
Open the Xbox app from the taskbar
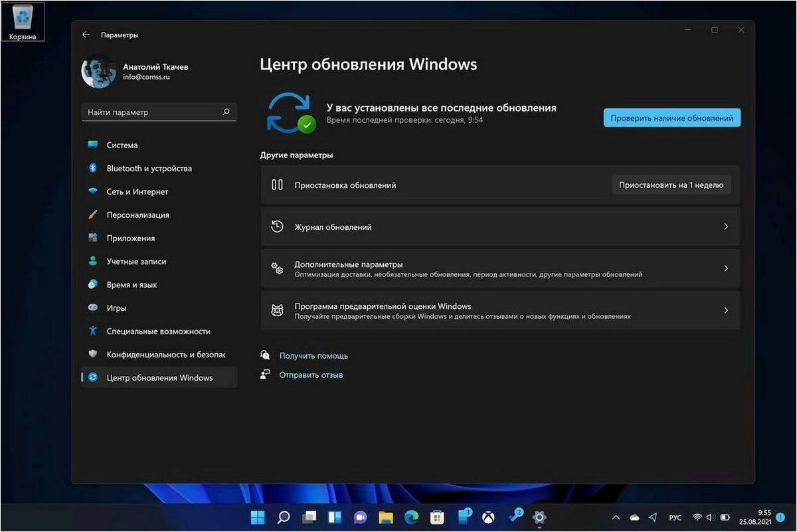pos(488,517)
